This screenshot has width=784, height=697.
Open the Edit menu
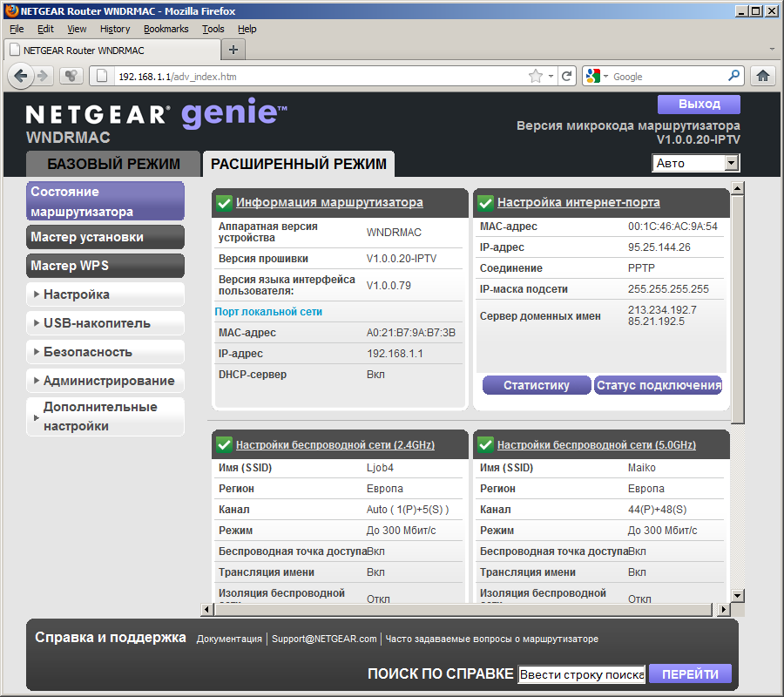tap(45, 29)
